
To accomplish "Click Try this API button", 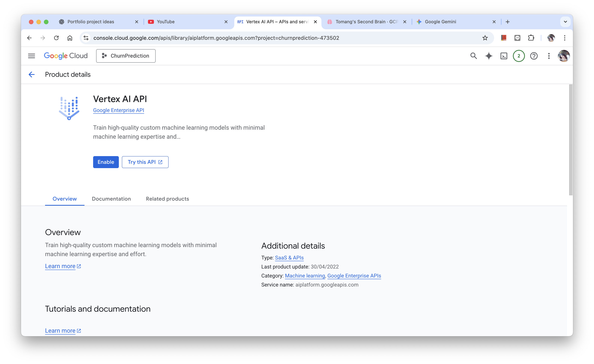I will 145,162.
